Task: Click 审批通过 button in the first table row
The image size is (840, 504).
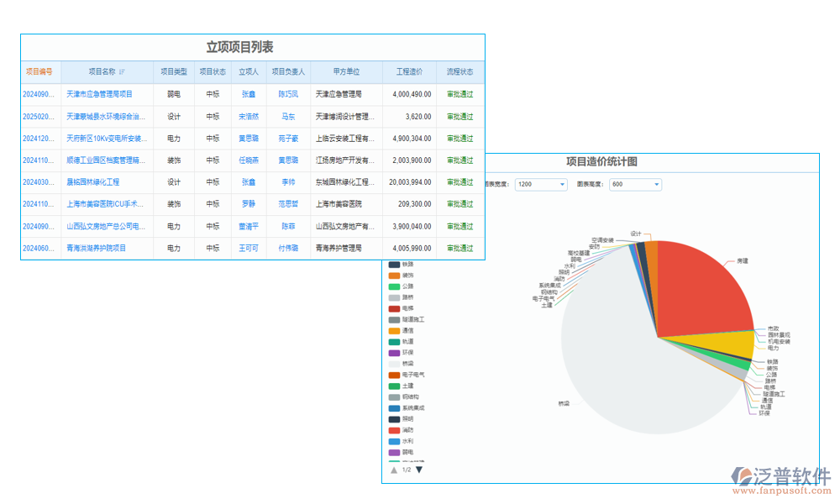Action: click(458, 94)
